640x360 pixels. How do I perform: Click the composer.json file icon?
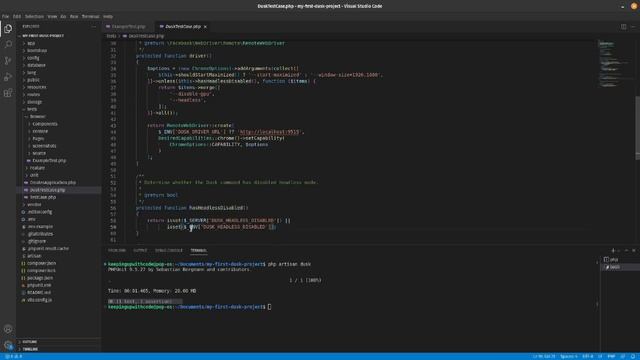pos(23,263)
